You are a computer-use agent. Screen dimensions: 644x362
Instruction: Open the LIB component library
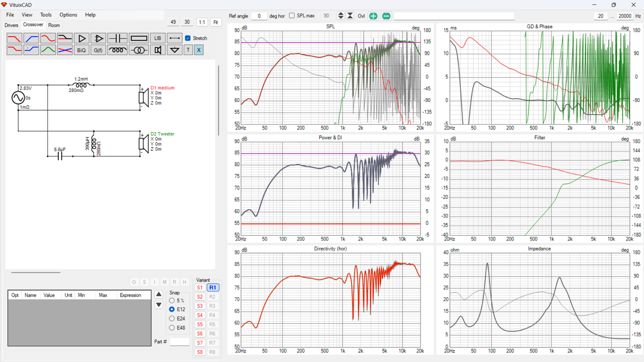click(158, 38)
